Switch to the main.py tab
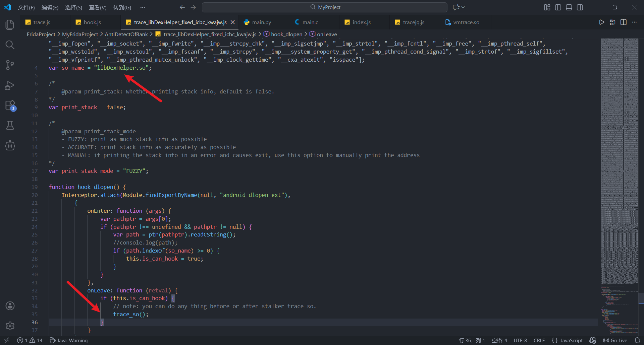This screenshot has width=644, height=345. coord(261,22)
